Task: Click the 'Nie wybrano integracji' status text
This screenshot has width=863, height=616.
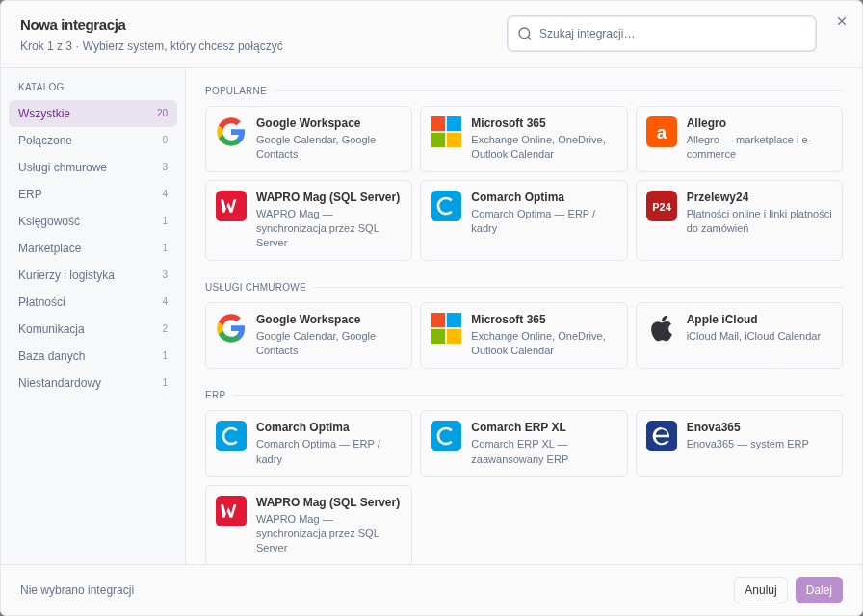Action: tap(77, 590)
